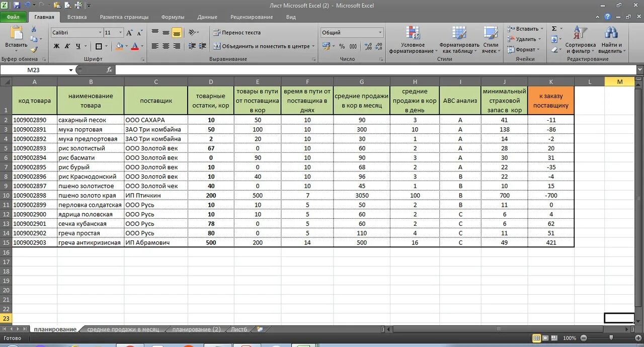Toggle bold Ж formatting
The image size is (644, 347).
[x=56, y=46]
